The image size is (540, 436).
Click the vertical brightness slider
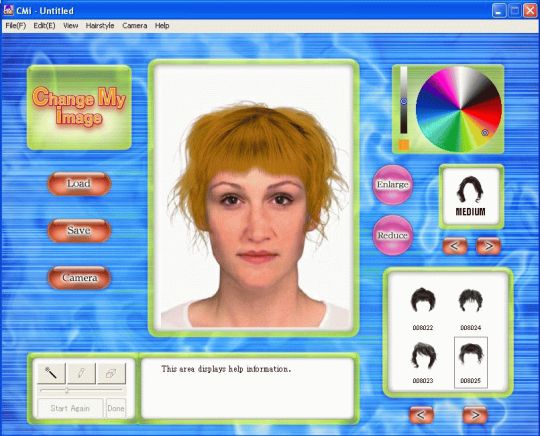pyautogui.click(x=404, y=101)
